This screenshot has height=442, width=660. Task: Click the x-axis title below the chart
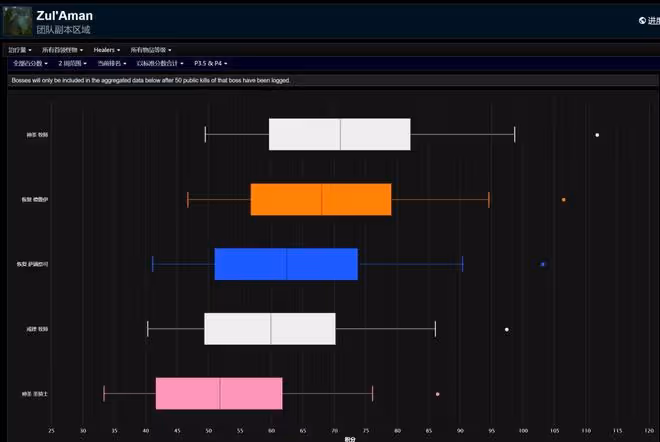[x=350, y=439]
